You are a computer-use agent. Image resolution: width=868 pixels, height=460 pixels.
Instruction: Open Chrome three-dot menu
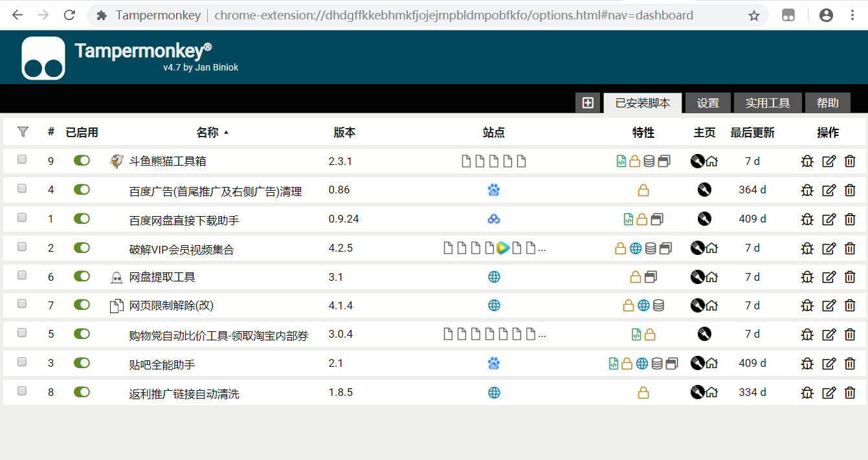point(852,16)
